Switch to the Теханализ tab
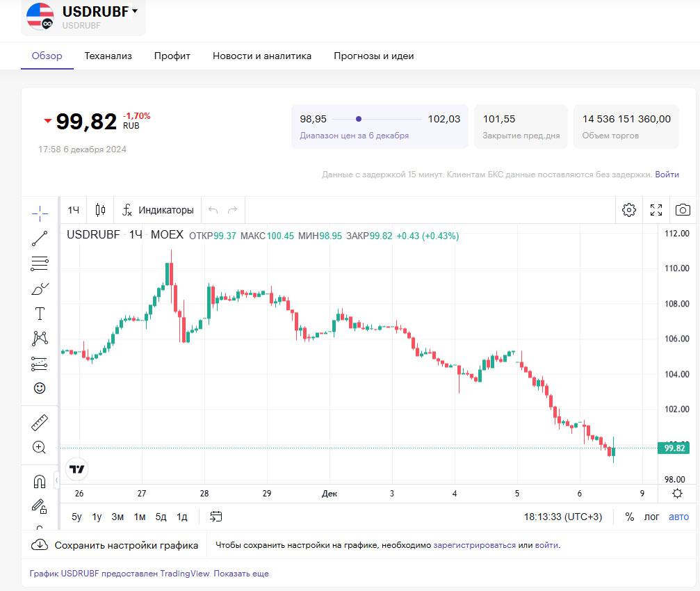The image size is (700, 591). click(x=108, y=56)
